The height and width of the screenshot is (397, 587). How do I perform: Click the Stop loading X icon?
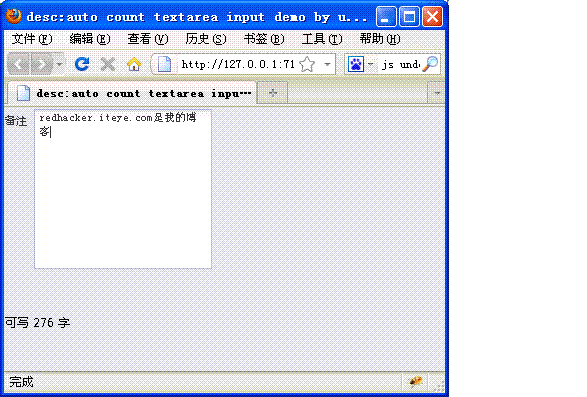[108, 64]
